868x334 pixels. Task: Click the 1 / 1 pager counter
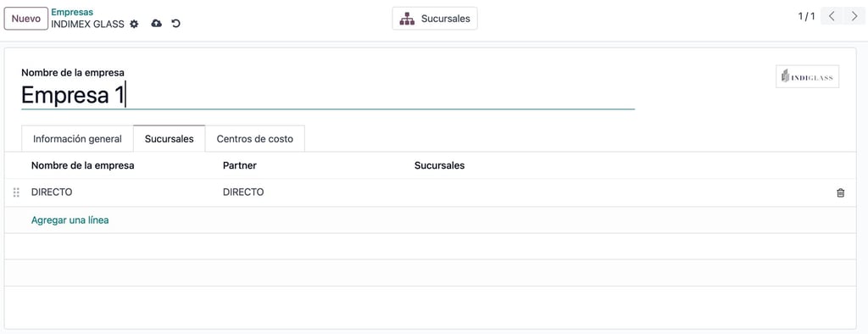(806, 16)
